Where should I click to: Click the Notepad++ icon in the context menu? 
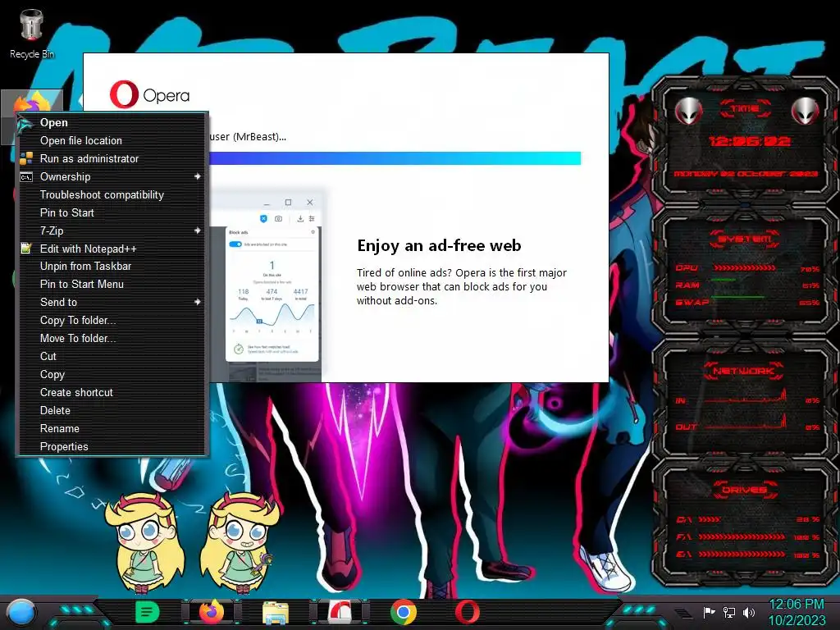pyautogui.click(x=25, y=248)
